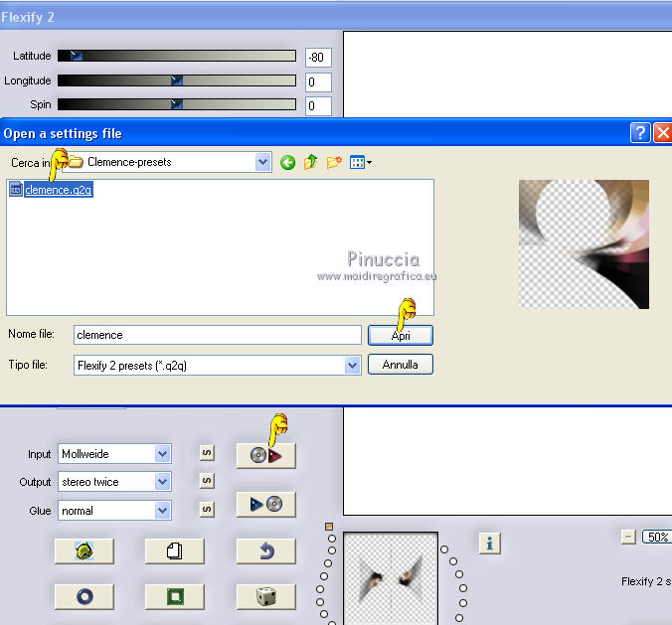This screenshot has width=672, height=625.
Task: Click the Latitude value field -80
Action: (318, 58)
